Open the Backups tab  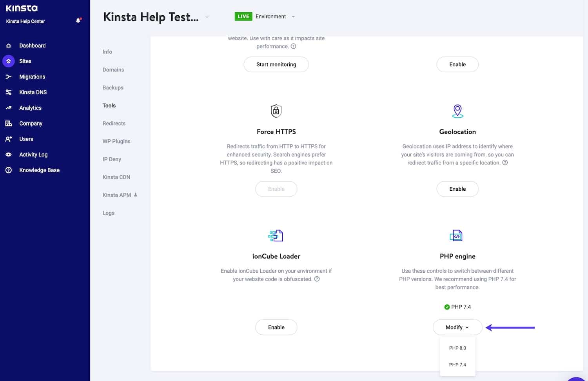(113, 88)
